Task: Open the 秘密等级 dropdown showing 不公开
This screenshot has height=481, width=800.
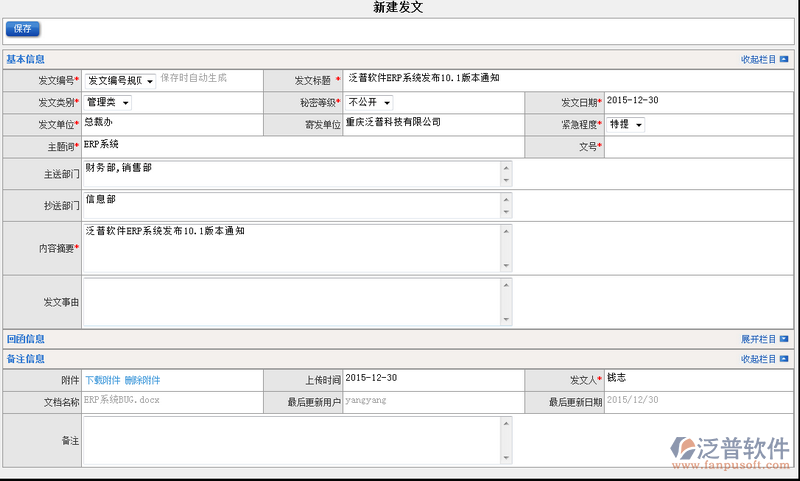Action: 369,102
